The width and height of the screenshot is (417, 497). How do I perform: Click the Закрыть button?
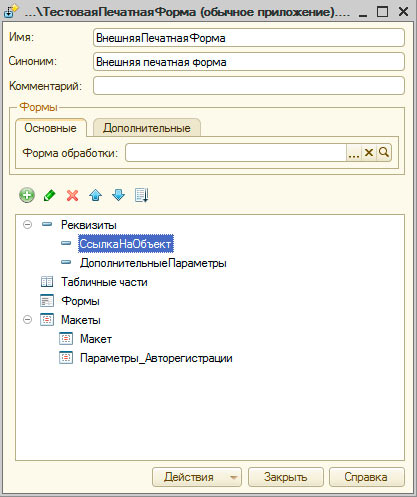[286, 477]
